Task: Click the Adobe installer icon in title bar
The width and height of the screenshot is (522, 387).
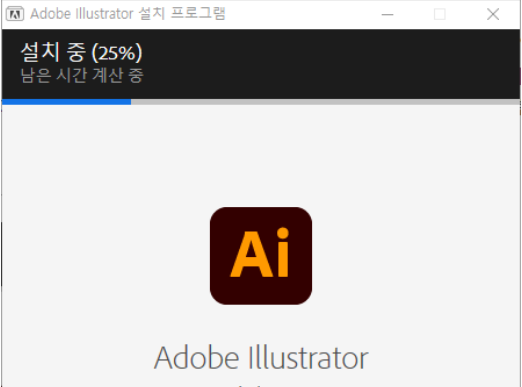Action: [15, 14]
